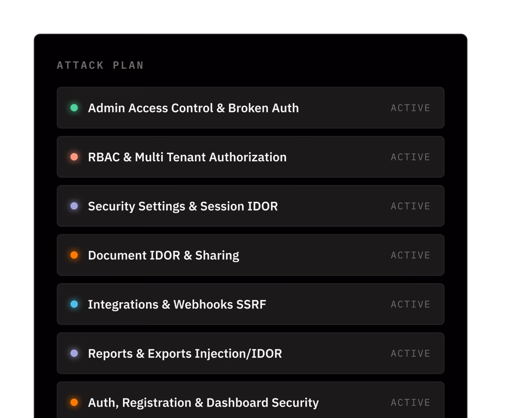Click ACTIVE label on Document IDOR row
The image size is (532, 418).
click(x=411, y=255)
